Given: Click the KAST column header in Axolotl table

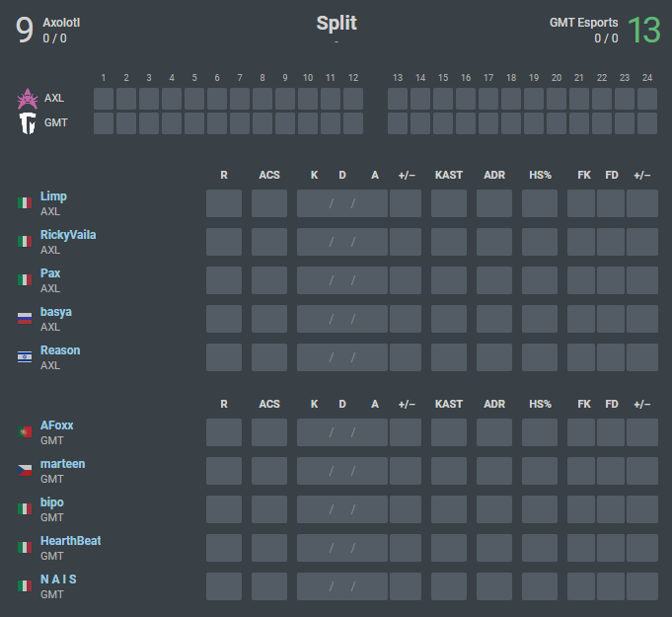Looking at the screenshot, I should point(449,175).
